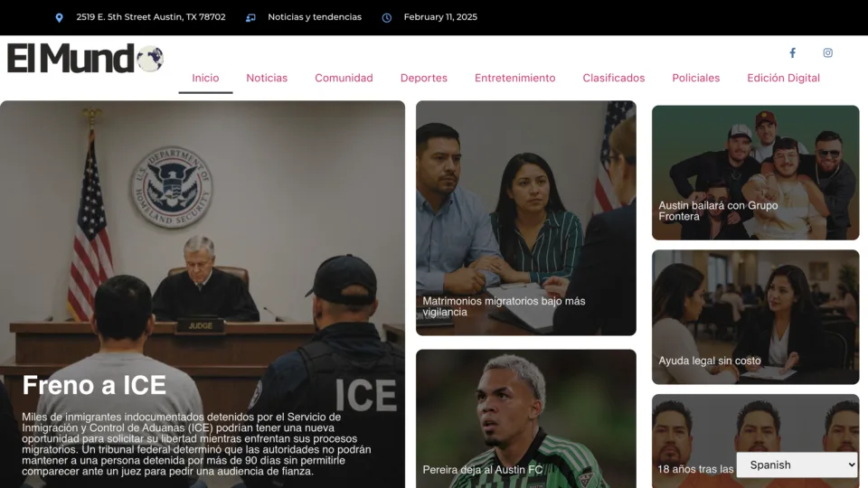The width and height of the screenshot is (868, 488).
Task: Open Ayuda legal sin costo article
Action: click(x=710, y=361)
